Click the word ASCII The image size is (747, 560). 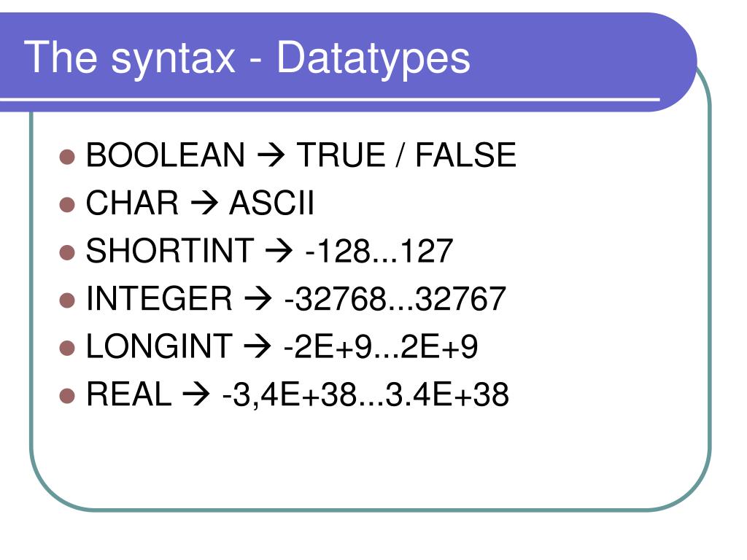click(x=271, y=203)
